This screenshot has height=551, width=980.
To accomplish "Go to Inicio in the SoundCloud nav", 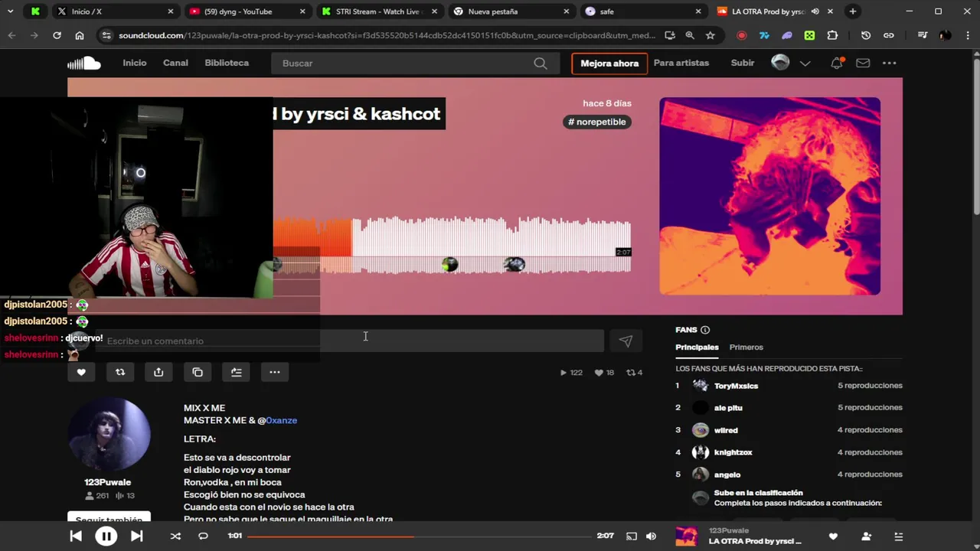I will pos(134,63).
